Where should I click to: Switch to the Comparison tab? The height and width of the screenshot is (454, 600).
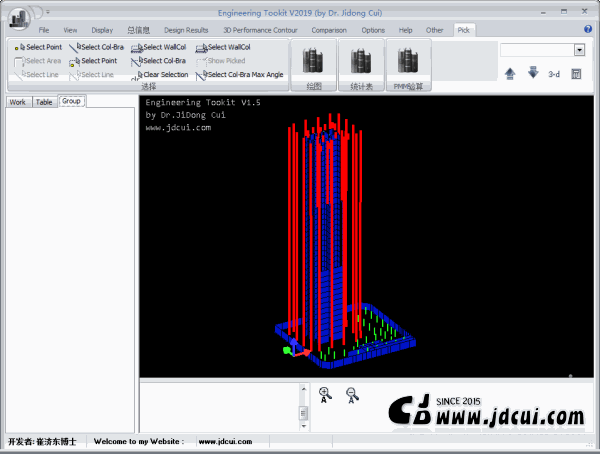point(329,30)
